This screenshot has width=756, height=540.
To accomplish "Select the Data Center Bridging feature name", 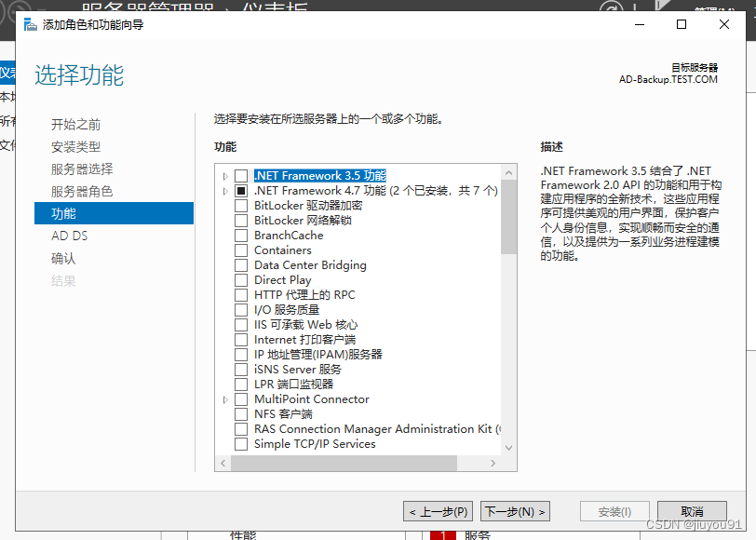I will click(x=310, y=265).
